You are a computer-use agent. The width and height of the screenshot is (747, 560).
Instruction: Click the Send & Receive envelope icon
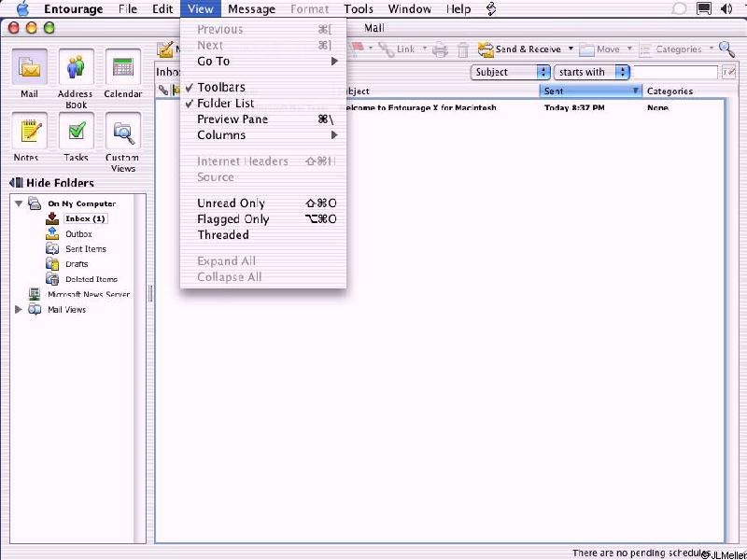click(x=486, y=49)
